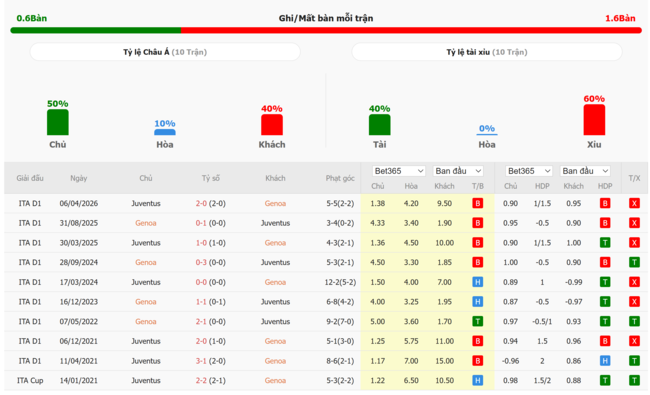Viewport: 650px width, 395px height.
Task: Click T/X badge T in the 07/05/2022 row
Action: (x=634, y=322)
